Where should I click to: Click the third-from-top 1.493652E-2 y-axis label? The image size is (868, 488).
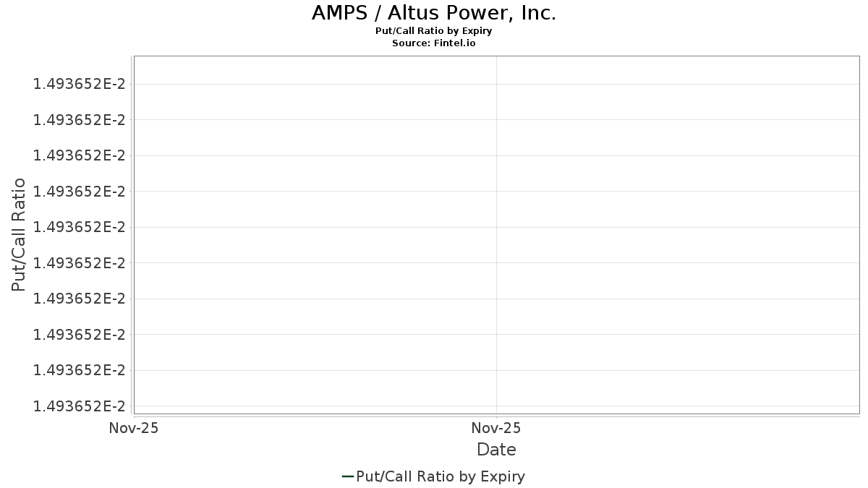(x=79, y=155)
